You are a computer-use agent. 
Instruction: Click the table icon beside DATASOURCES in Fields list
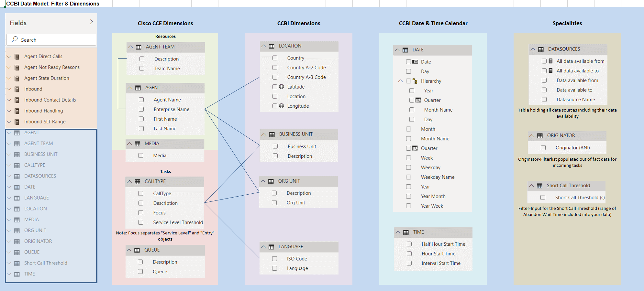[x=17, y=176]
